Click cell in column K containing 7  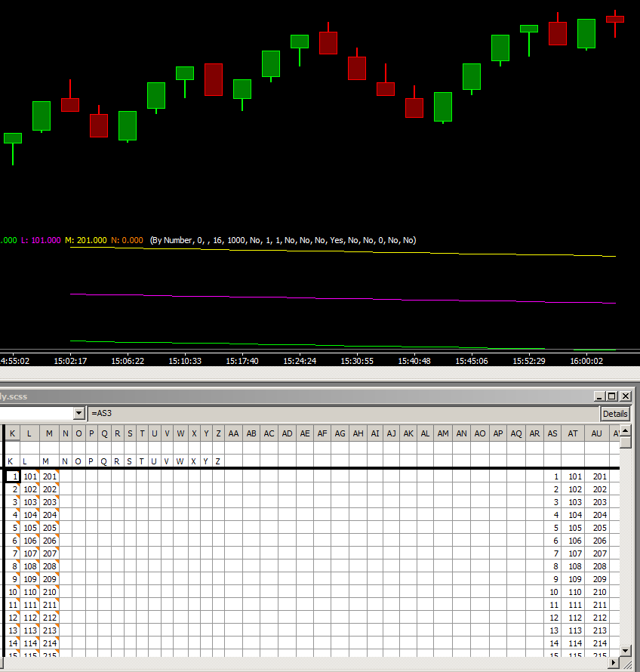coord(13,553)
